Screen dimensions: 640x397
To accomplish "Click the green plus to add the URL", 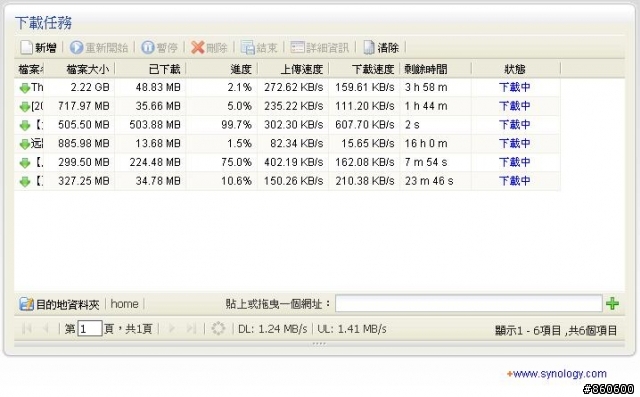I will tap(612, 304).
